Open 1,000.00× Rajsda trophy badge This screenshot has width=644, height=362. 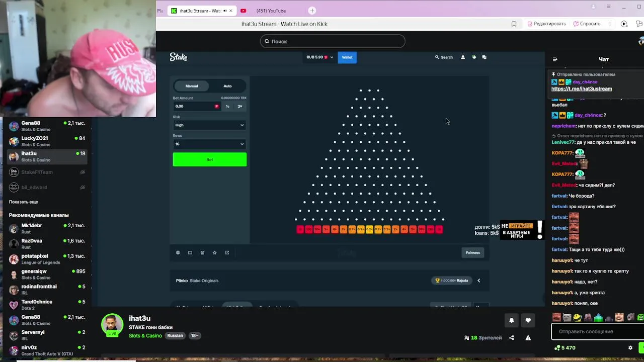(x=452, y=281)
